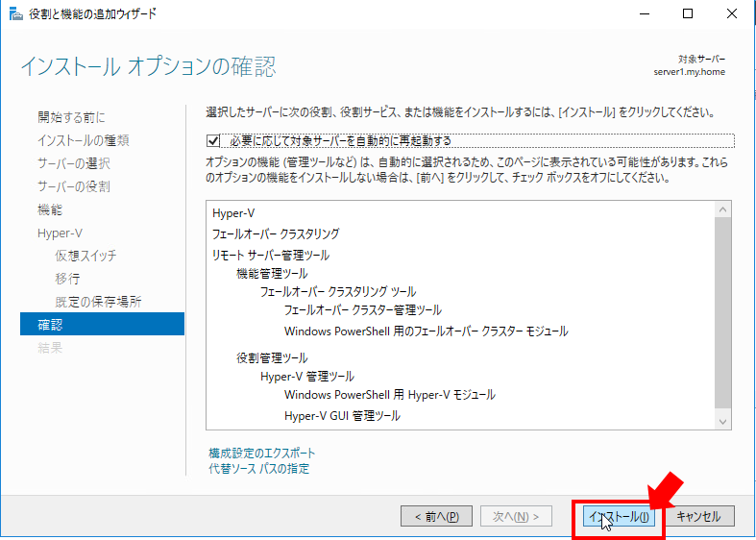Click the grayed 次へ button

point(516,517)
